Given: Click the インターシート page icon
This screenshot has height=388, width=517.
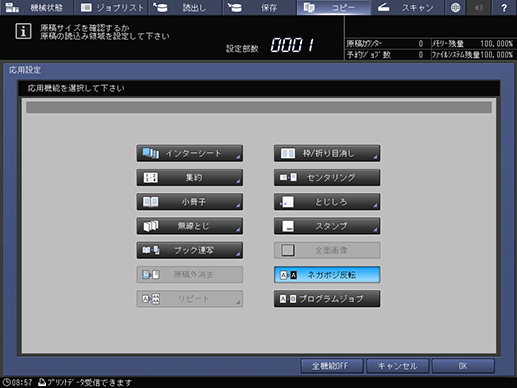Looking at the screenshot, I should [x=151, y=153].
